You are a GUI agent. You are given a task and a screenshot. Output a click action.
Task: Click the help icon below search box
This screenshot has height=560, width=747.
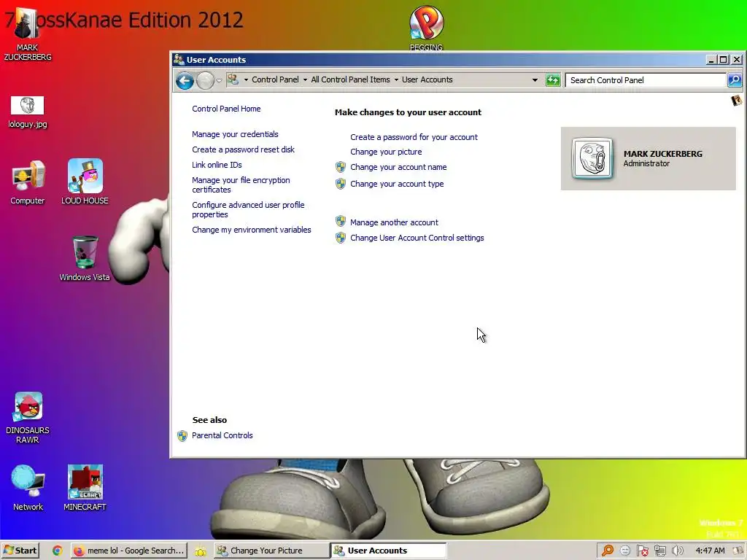click(737, 101)
